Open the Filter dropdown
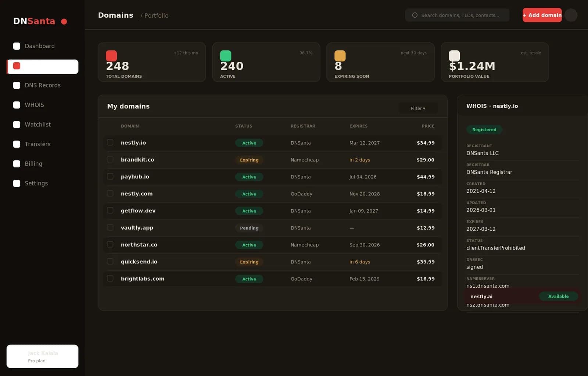 coord(418,108)
